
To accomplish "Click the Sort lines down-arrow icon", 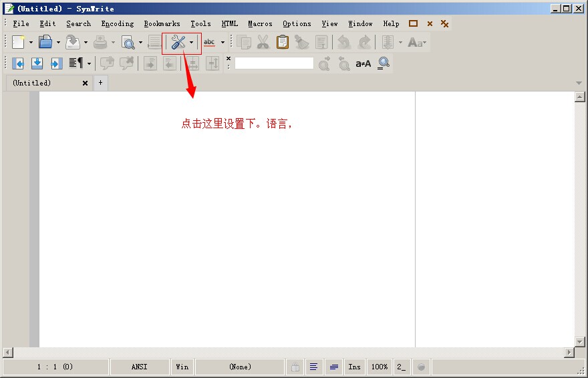I will tap(388, 42).
